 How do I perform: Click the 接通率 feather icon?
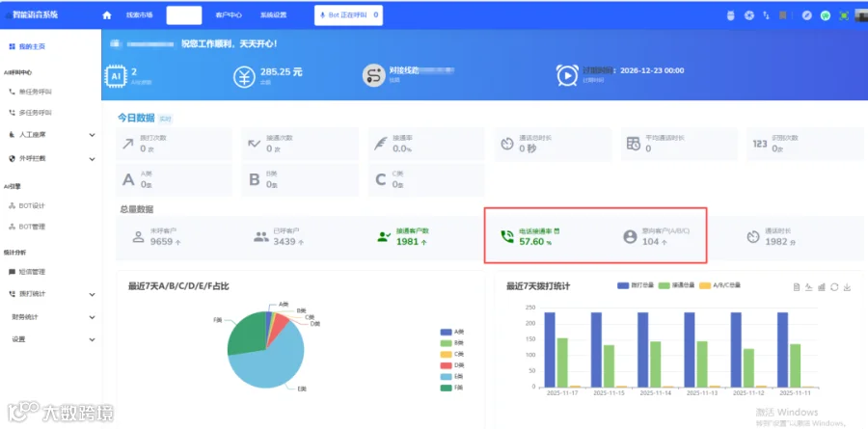(x=380, y=144)
